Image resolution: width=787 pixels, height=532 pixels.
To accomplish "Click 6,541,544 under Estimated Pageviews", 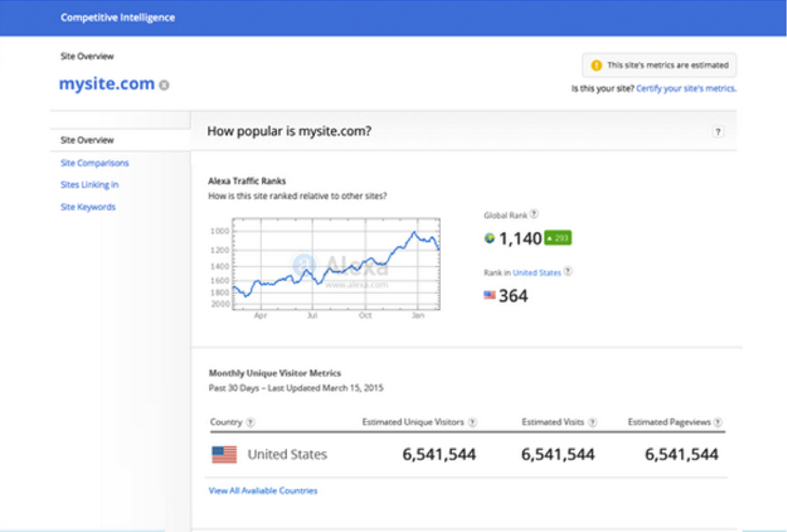I will point(682,455).
